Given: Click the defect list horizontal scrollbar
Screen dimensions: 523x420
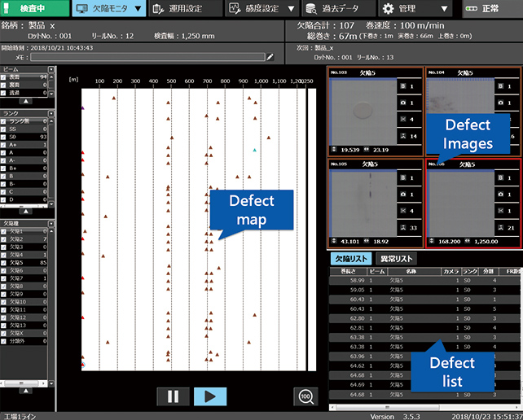Looking at the screenshot, I should pyautogui.click(x=425, y=407).
